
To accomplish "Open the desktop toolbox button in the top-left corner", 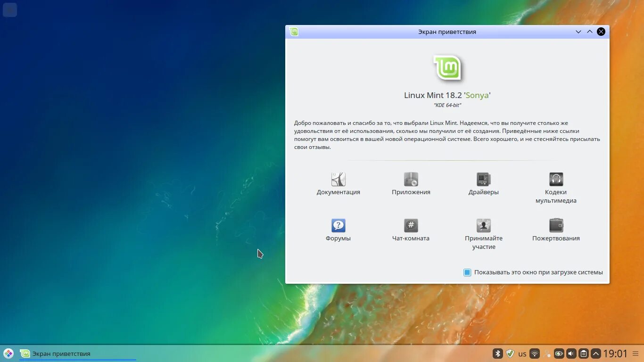I will [x=10, y=10].
